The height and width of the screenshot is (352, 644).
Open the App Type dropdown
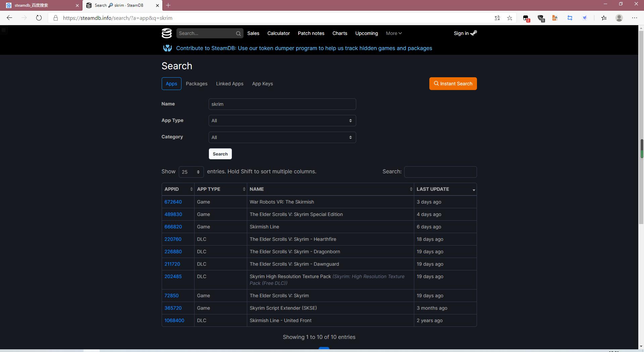(282, 121)
